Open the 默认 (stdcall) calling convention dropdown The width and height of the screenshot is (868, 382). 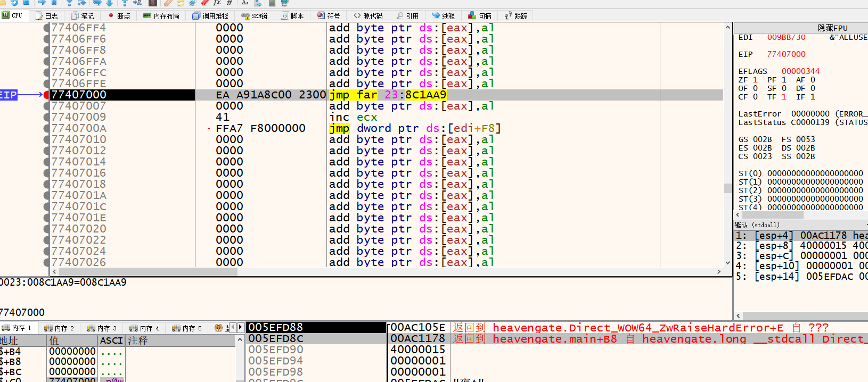[x=801, y=225]
